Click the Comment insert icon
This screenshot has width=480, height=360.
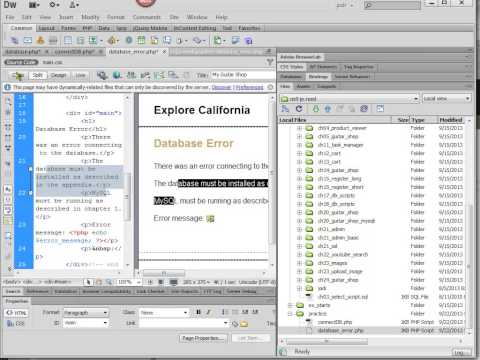(x=167, y=41)
